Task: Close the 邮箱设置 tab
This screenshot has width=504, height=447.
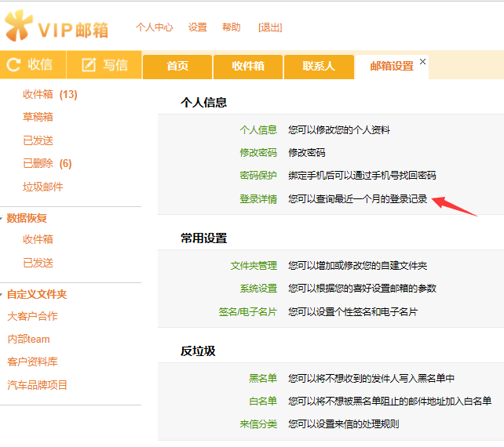Action: pos(423,61)
